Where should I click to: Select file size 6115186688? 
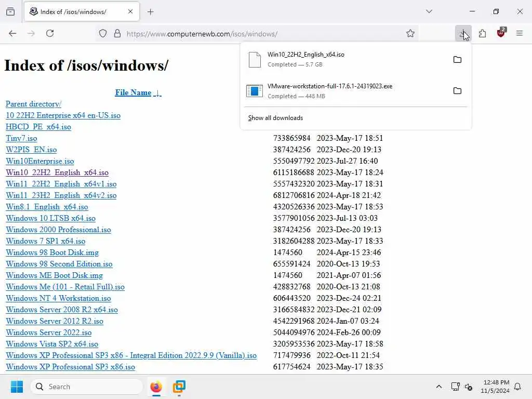click(294, 172)
